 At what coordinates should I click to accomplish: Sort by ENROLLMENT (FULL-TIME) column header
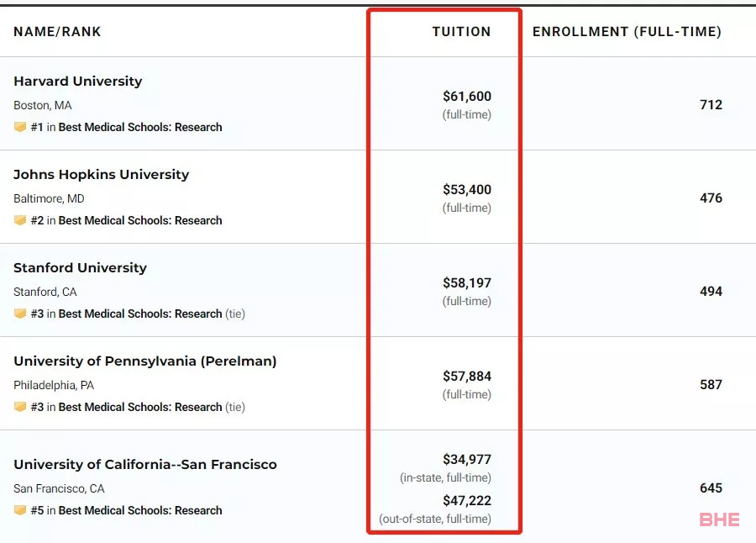627,32
